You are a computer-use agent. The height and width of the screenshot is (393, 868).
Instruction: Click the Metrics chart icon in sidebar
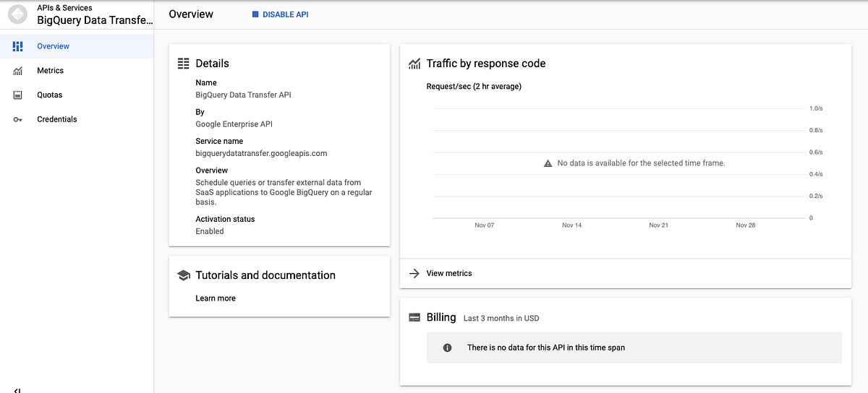(x=18, y=71)
